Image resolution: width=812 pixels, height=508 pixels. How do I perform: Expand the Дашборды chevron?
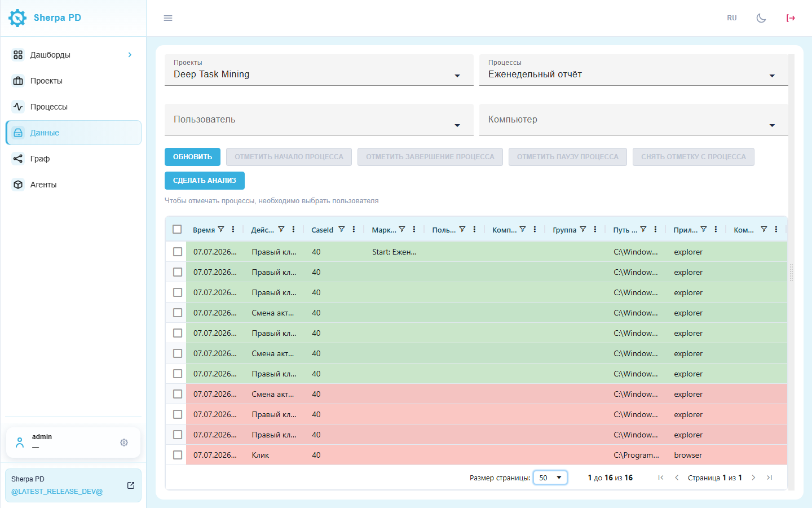(130, 55)
